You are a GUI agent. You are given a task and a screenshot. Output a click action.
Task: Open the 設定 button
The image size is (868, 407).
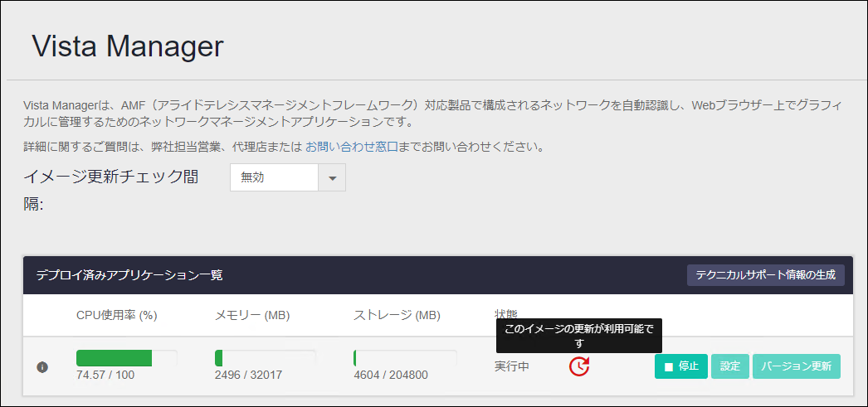click(x=730, y=366)
